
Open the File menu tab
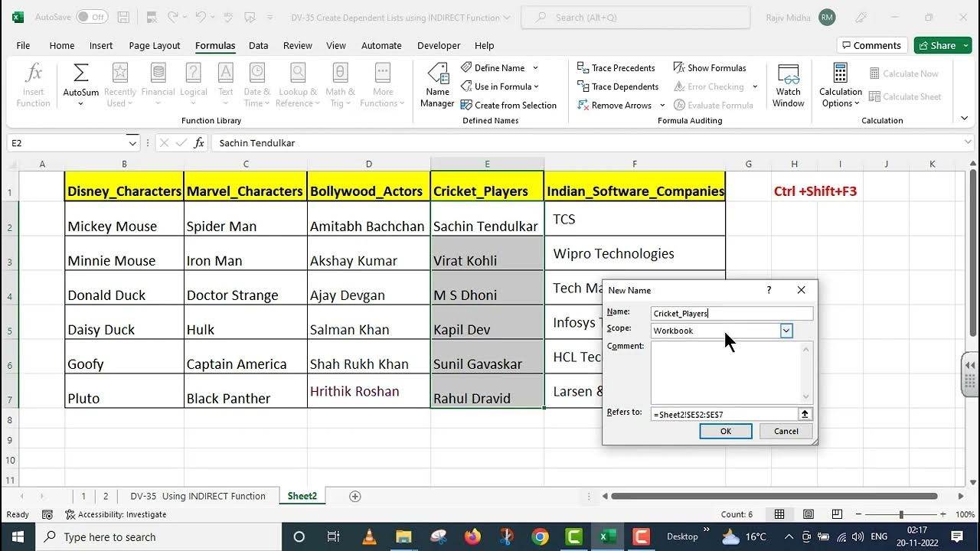pos(23,45)
